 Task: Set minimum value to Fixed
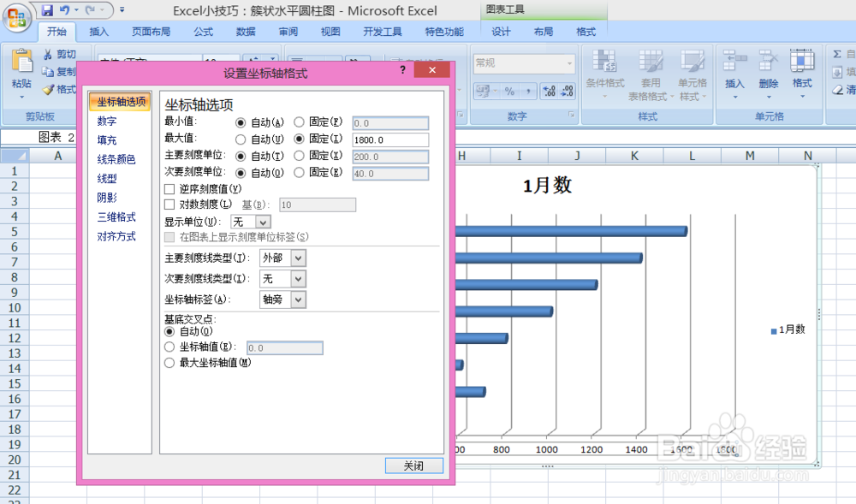tap(299, 122)
